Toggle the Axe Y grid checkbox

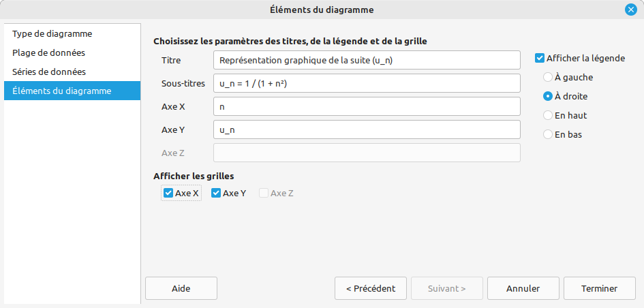coord(216,194)
